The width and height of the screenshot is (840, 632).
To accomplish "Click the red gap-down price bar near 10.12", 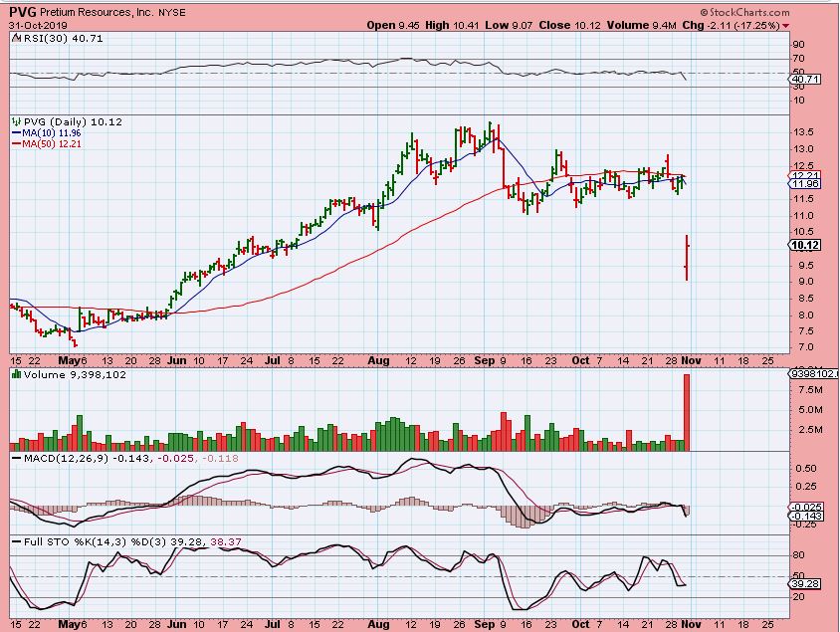I will 687,258.
